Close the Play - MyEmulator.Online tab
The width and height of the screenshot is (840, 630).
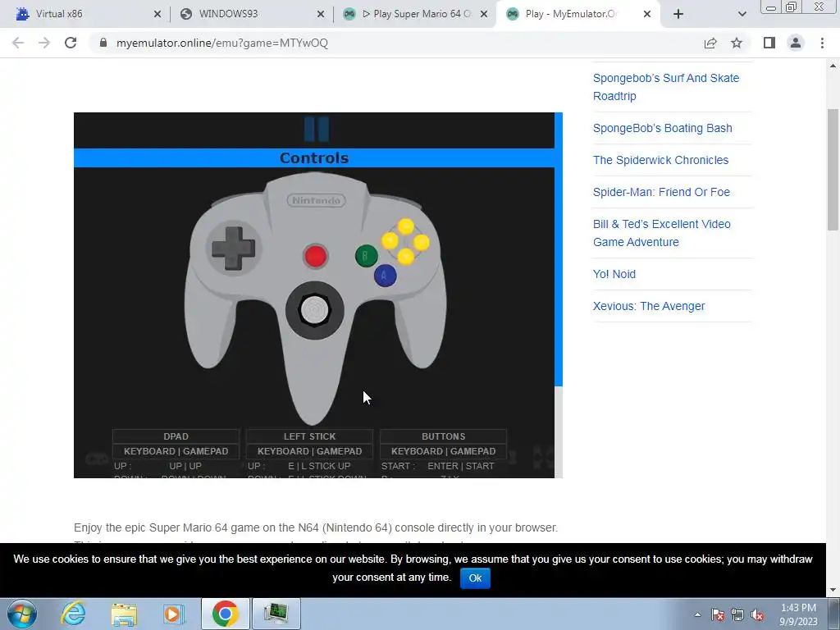646,14
